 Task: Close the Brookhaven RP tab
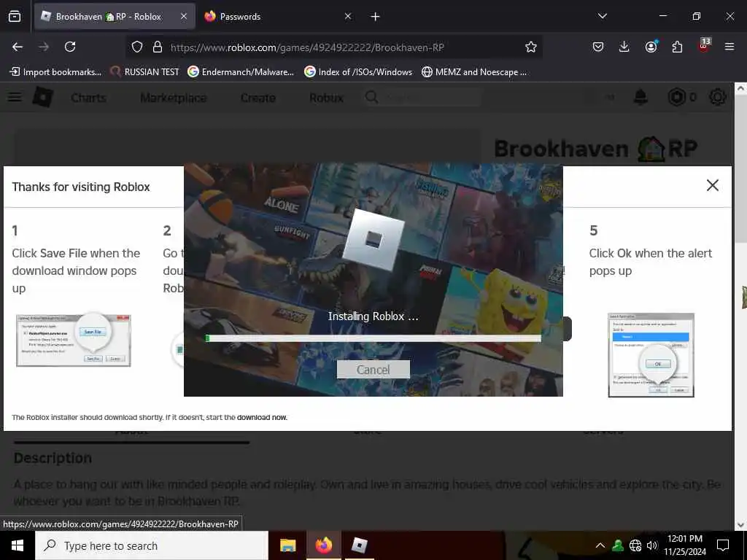(184, 17)
